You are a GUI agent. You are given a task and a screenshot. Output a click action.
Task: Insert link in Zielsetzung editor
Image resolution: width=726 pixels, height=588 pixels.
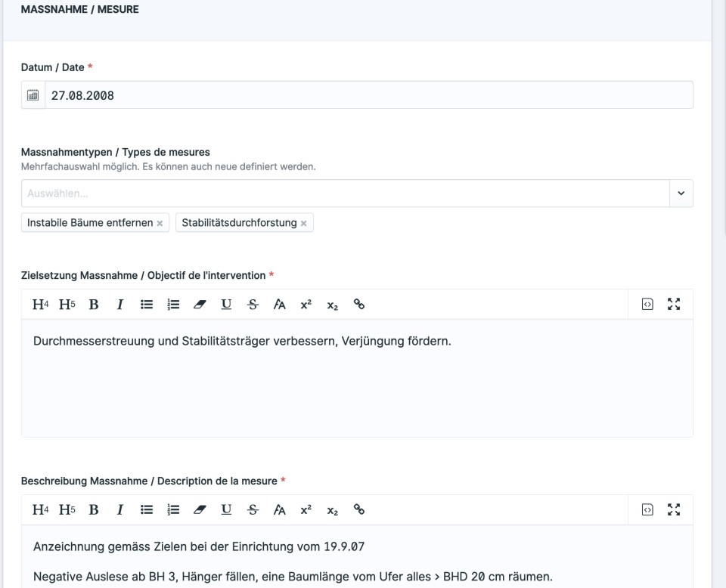click(359, 305)
